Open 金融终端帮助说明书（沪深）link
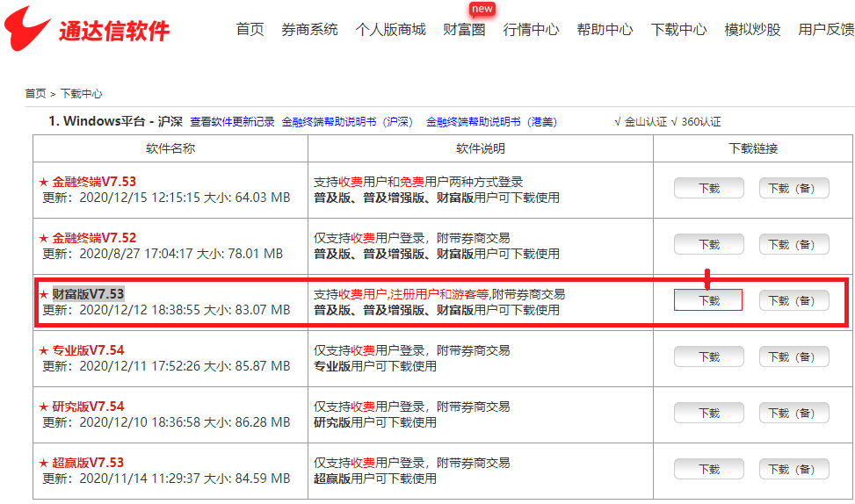Viewport: 855px width, 504px height. (x=347, y=121)
